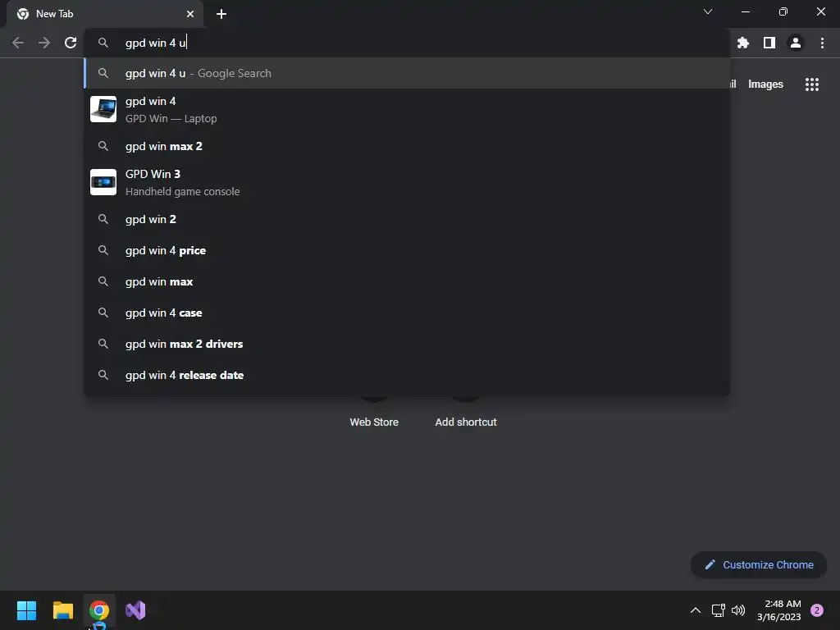840x630 pixels.
Task: Click the Reload page icon
Action: 71,43
